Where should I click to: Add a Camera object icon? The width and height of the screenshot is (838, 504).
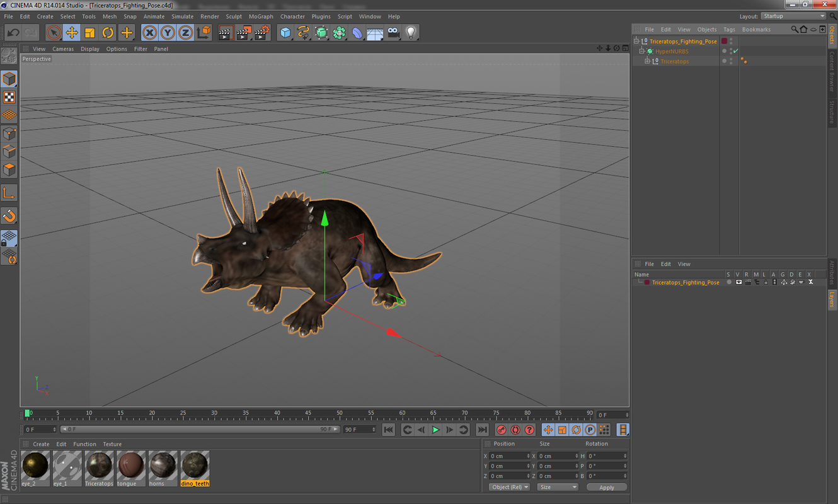coord(393,32)
